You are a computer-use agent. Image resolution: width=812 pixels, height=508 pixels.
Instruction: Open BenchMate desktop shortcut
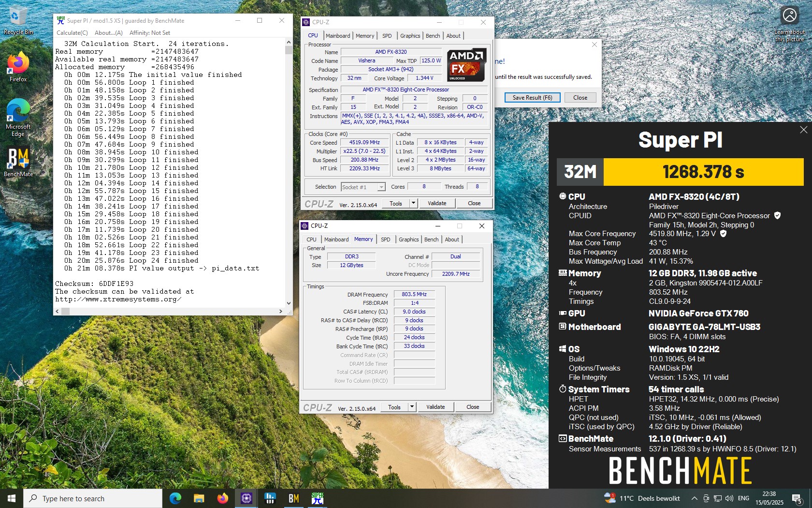[18, 163]
